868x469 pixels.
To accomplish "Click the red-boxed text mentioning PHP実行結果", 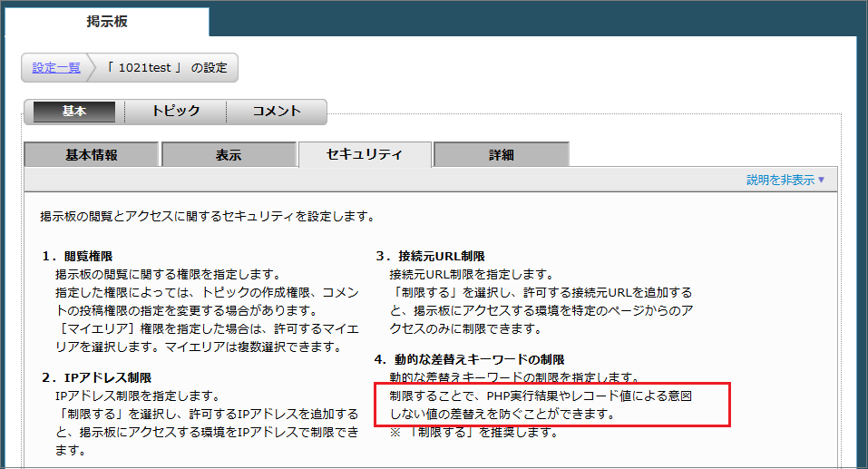I will pyautogui.click(x=546, y=405).
